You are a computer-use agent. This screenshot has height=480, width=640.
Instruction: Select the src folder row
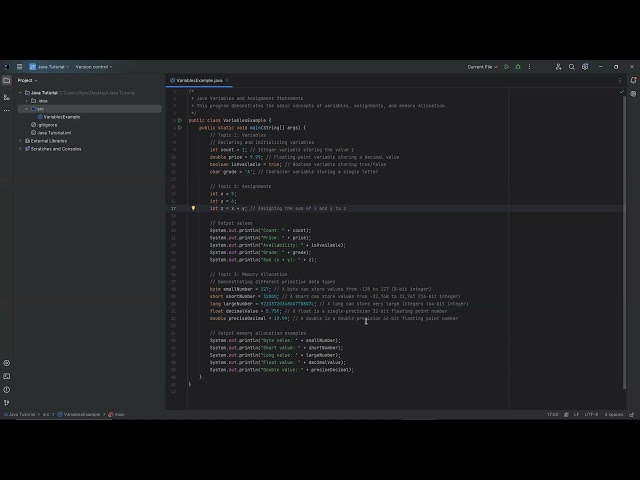[x=89, y=109]
